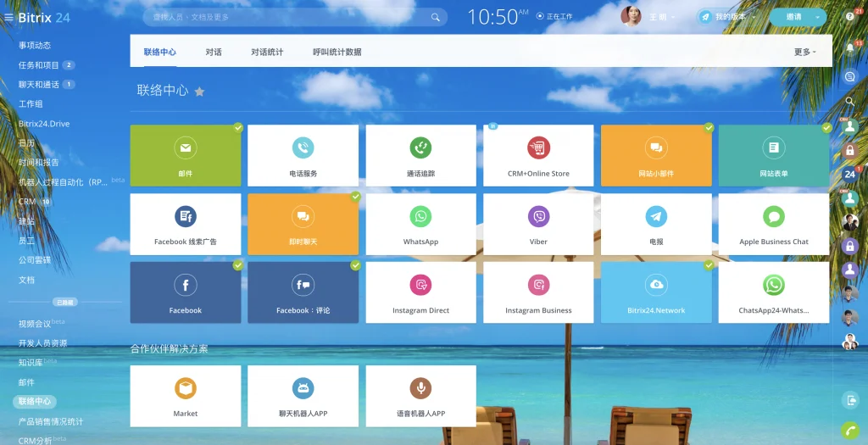Viewport: 868px width, 445px height.
Task: Switch to the 对话统计 tab
Action: [x=267, y=52]
